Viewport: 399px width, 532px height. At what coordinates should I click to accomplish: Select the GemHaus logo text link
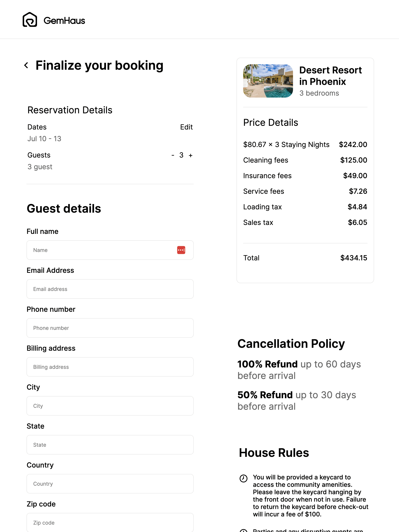[64, 20]
